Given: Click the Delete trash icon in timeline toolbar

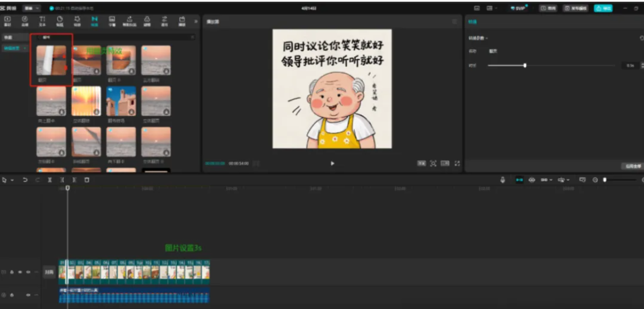Looking at the screenshot, I should 86,180.
